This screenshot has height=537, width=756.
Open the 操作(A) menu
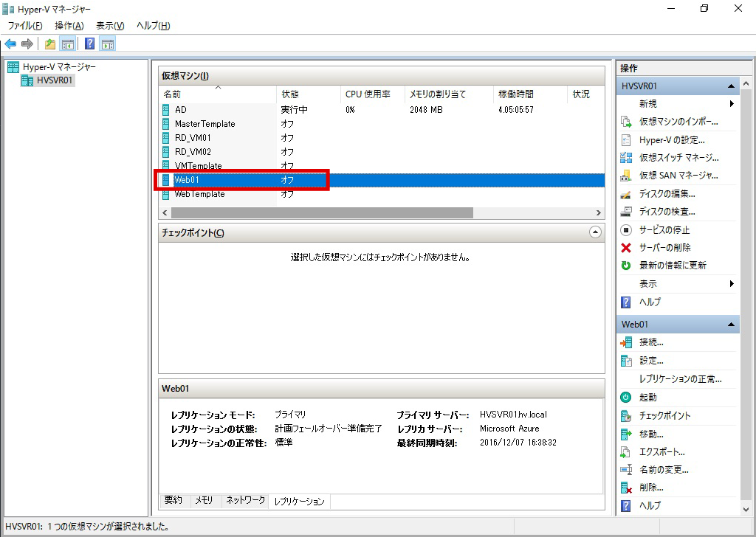(x=69, y=26)
